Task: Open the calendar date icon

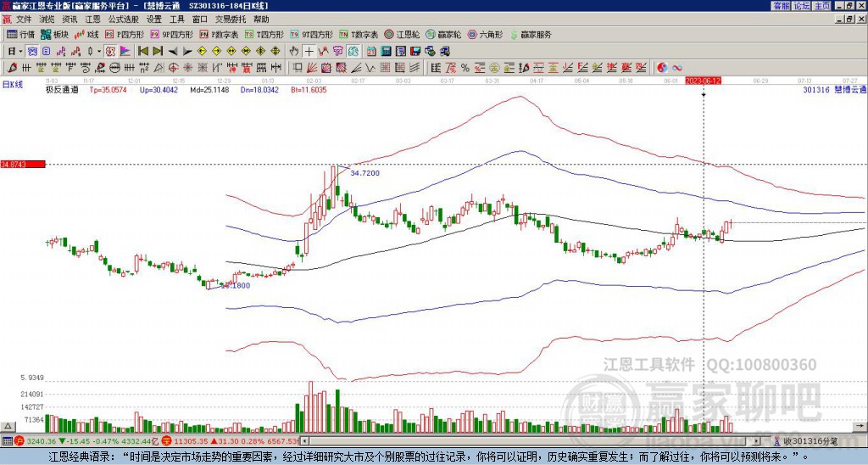Action: (x=372, y=52)
